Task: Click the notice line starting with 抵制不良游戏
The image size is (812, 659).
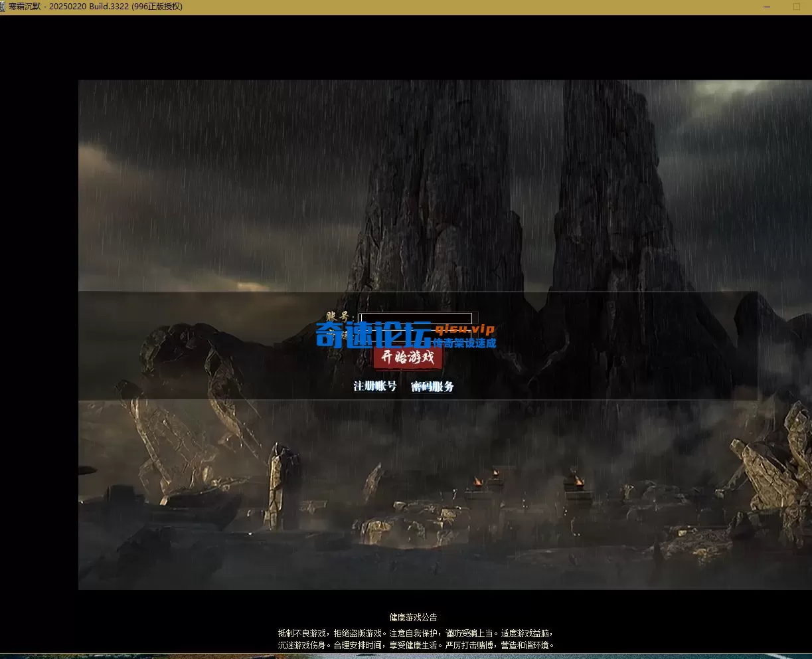Action: tap(415, 634)
